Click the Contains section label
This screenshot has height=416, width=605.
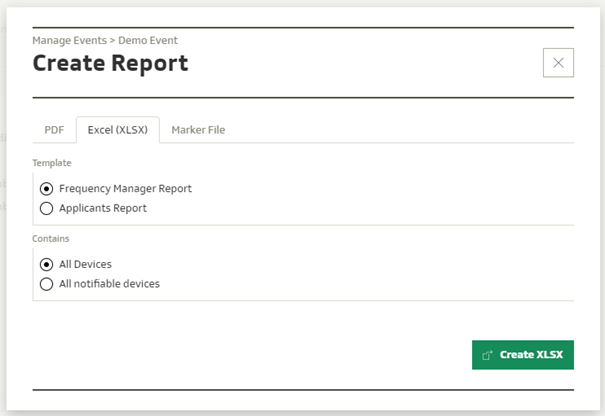51,239
